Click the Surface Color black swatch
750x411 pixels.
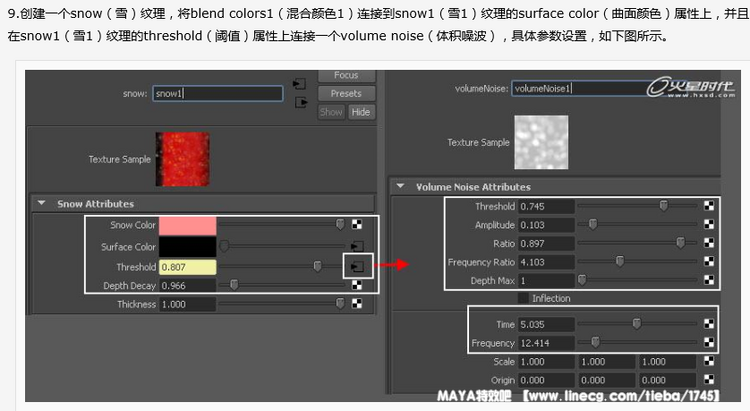pyautogui.click(x=187, y=246)
